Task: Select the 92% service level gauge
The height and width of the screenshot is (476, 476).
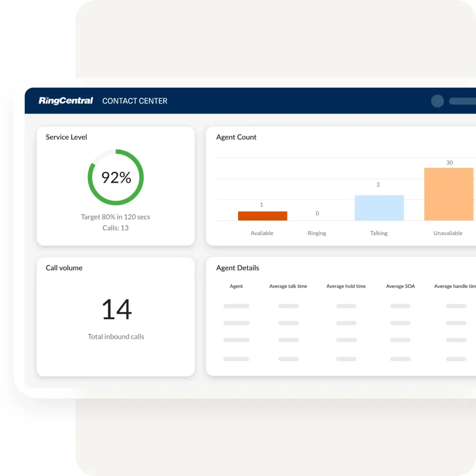Action: pyautogui.click(x=116, y=177)
